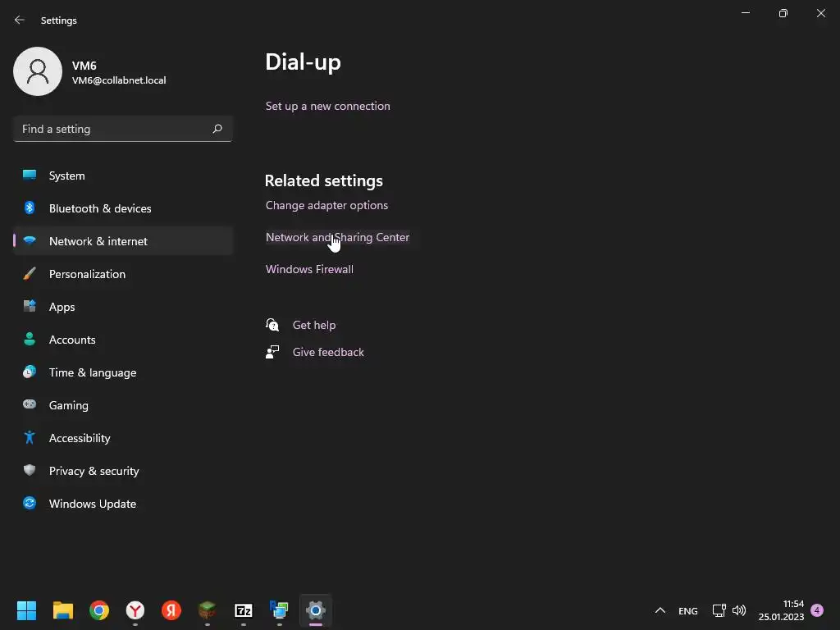This screenshot has height=630, width=840.
Task: Open Bluetooth & devices settings
Action: (x=123, y=208)
